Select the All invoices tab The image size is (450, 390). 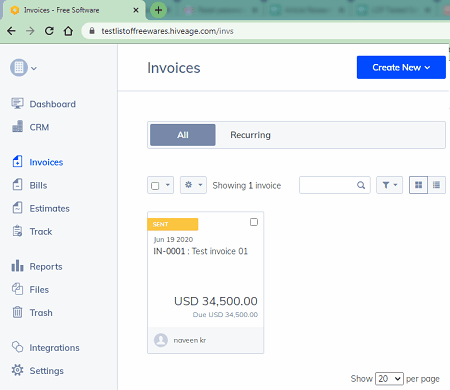[x=183, y=135]
